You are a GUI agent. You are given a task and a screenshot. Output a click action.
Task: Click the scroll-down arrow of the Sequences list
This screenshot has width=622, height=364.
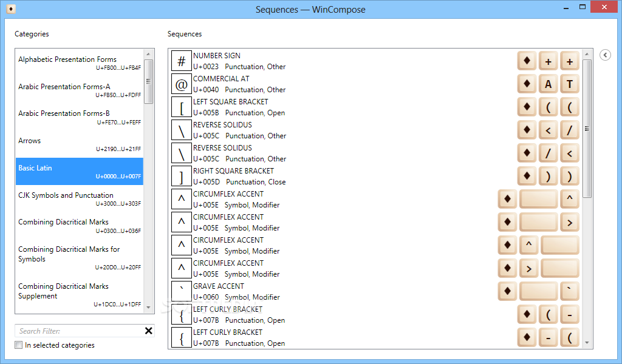[x=587, y=343]
